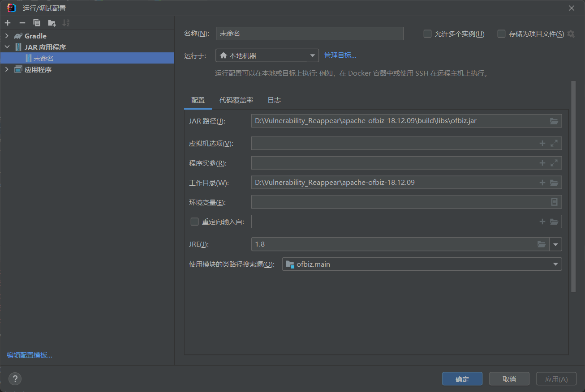Open the ofbiz.main module classpath dropdown
The height and width of the screenshot is (392, 585).
[422, 264]
